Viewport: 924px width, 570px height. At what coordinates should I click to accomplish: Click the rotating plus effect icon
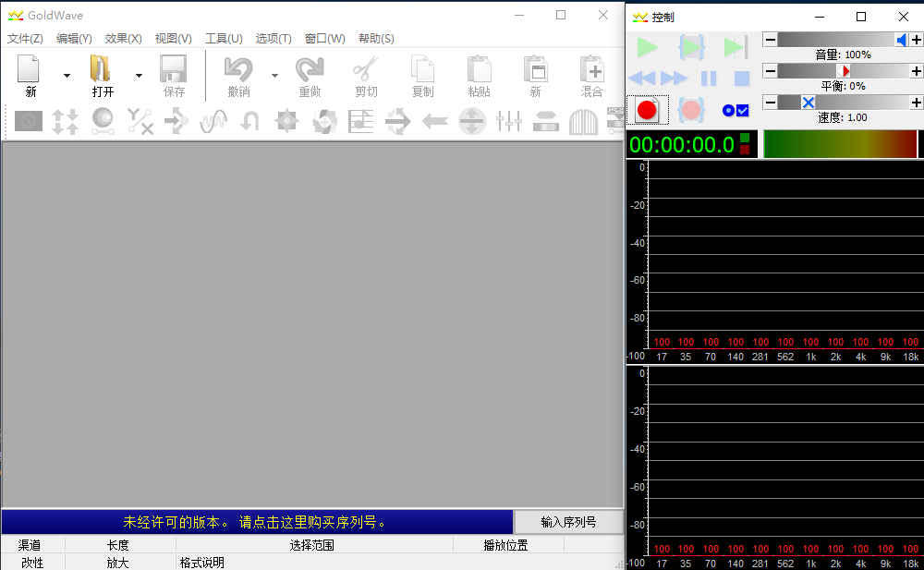(x=324, y=121)
